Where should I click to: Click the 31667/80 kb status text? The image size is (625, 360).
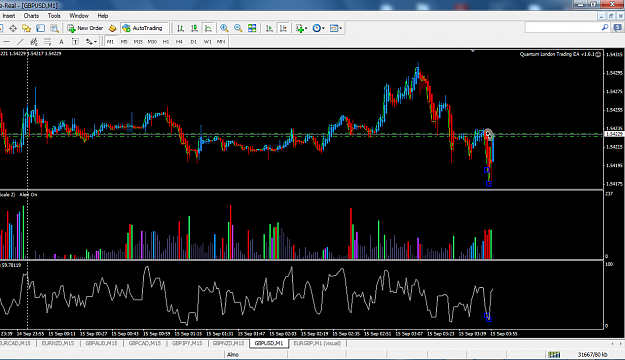coord(592,354)
